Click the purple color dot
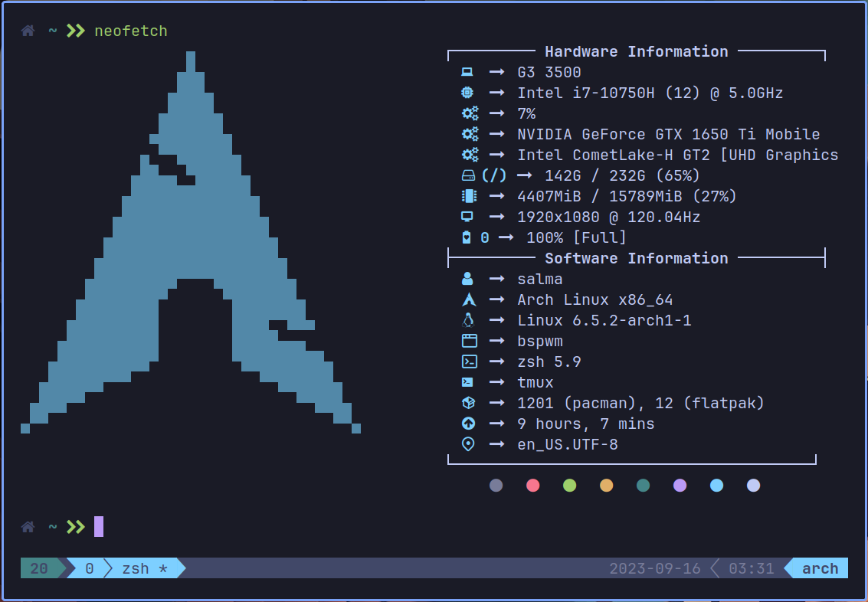Screen dimensions: 868x602 pos(680,486)
